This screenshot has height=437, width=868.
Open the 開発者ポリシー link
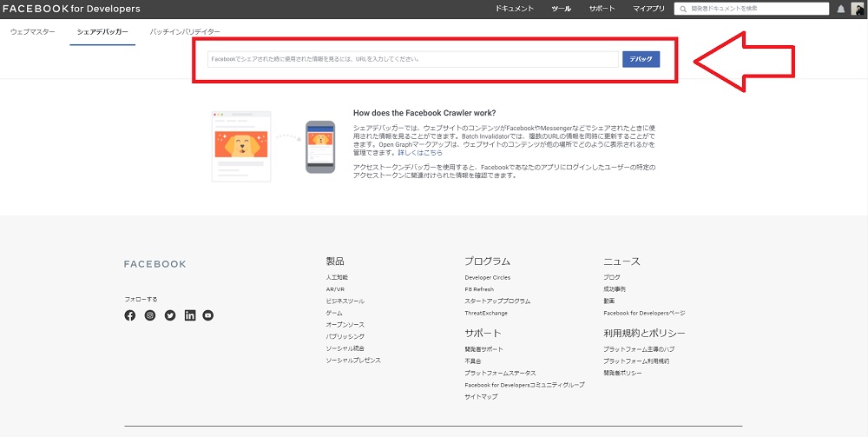622,374
